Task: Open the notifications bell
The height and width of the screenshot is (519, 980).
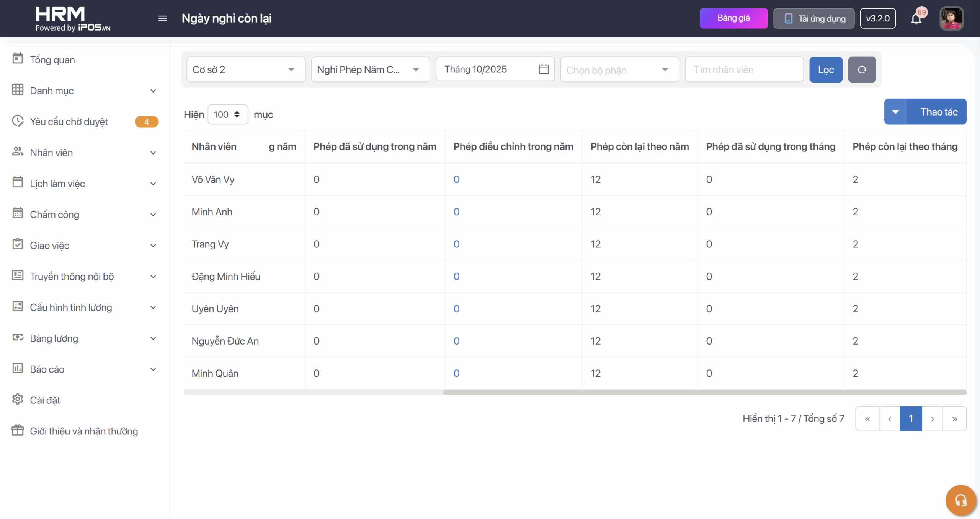Action: [x=916, y=18]
